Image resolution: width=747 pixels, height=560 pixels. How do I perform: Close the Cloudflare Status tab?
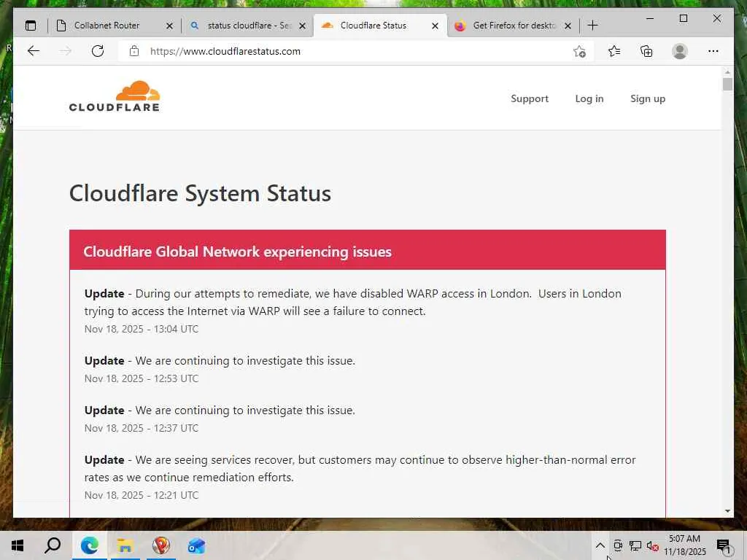point(435,26)
